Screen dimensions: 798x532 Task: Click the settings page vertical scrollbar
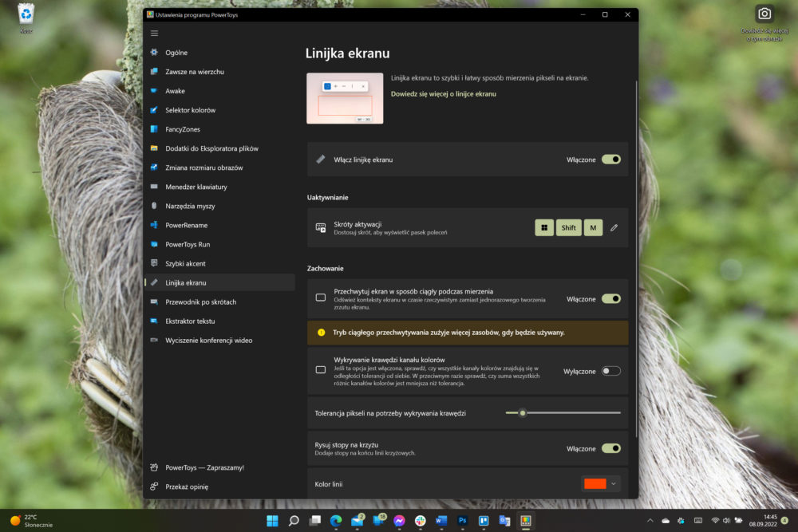coord(636,258)
